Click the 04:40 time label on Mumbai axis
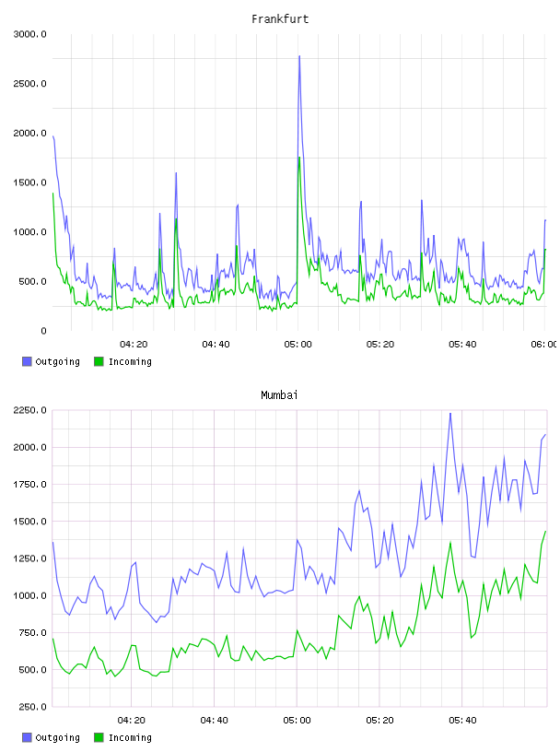 click(215, 721)
